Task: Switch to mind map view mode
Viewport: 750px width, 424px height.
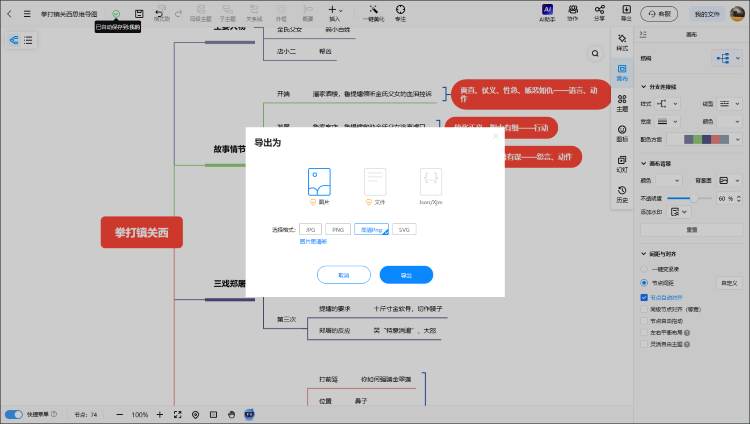Action: tap(14, 40)
